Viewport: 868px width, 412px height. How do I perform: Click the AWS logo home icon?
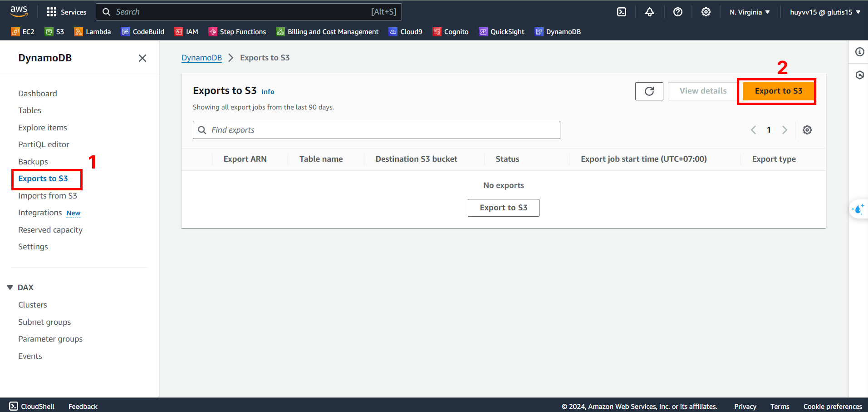pyautogui.click(x=19, y=11)
